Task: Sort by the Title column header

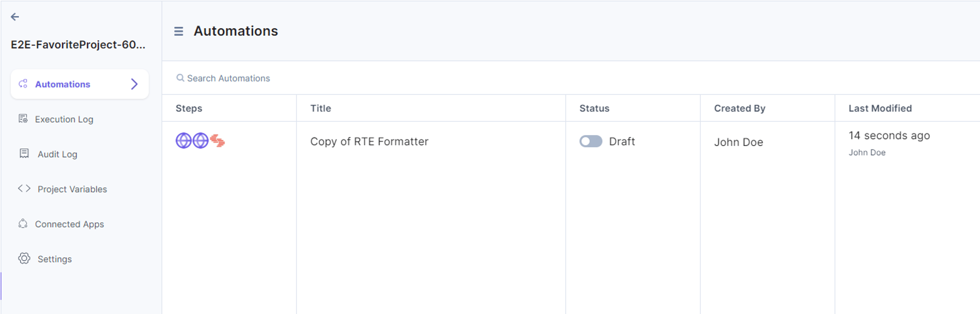Action: click(320, 108)
